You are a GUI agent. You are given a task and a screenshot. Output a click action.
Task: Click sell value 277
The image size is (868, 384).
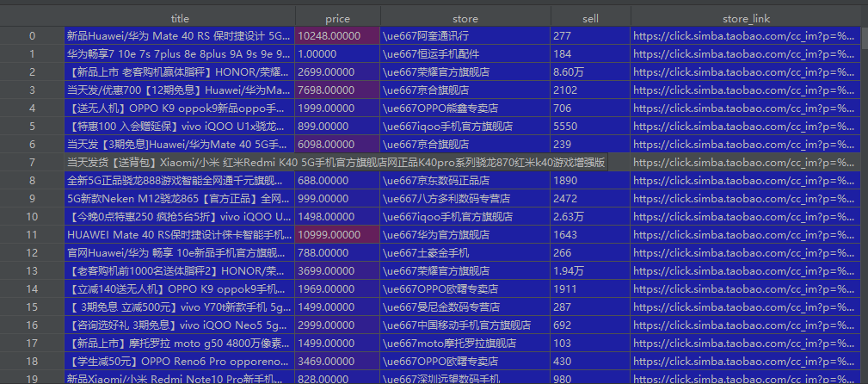(x=591, y=36)
